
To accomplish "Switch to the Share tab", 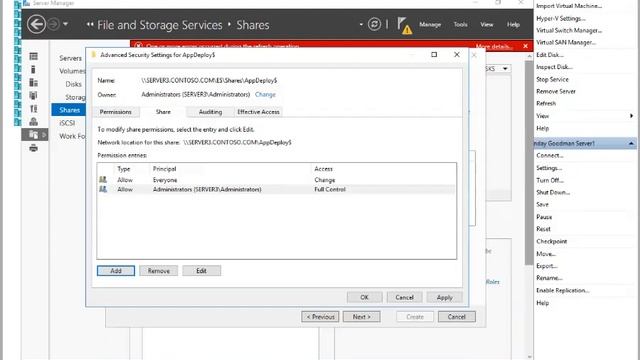I will pos(163,111).
